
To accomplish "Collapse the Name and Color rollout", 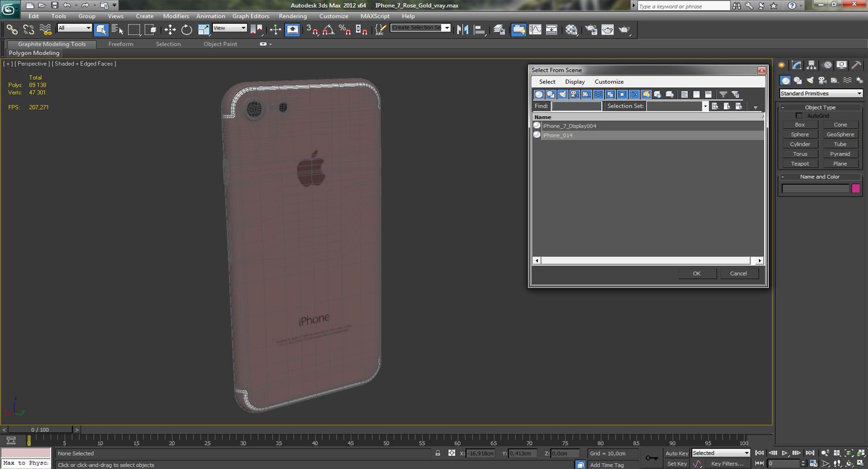I will pos(820,176).
